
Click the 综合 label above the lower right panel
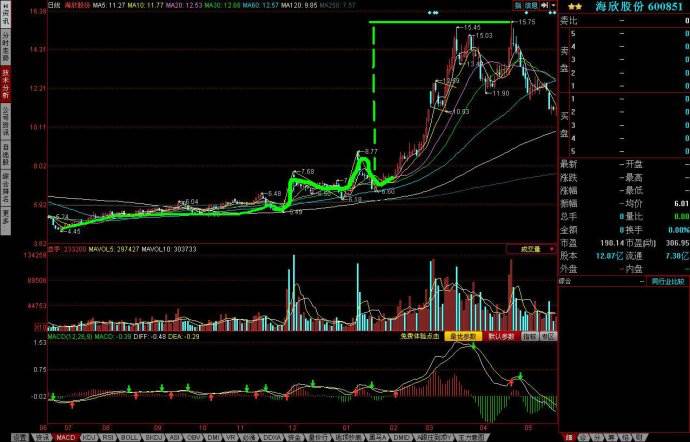click(x=565, y=281)
